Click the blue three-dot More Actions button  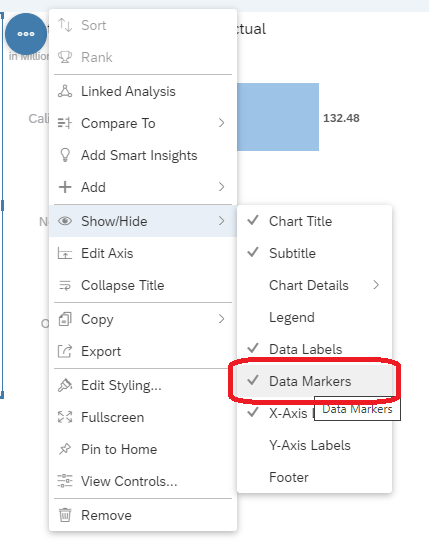click(x=26, y=34)
